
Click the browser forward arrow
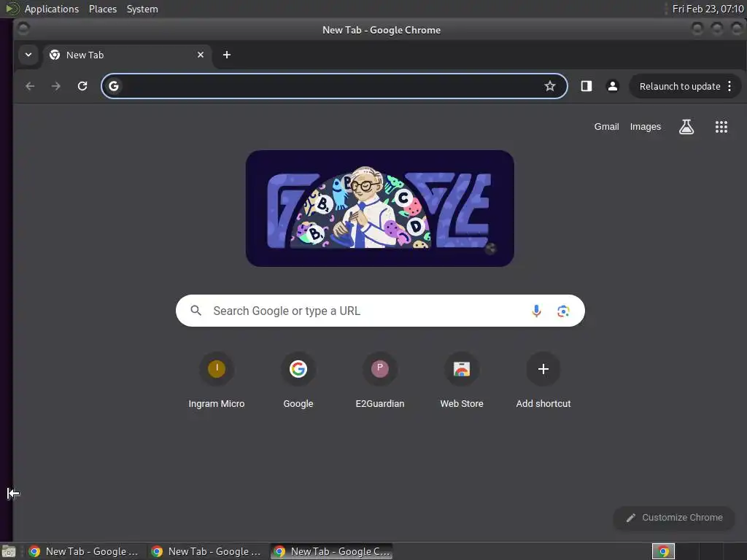[55, 86]
